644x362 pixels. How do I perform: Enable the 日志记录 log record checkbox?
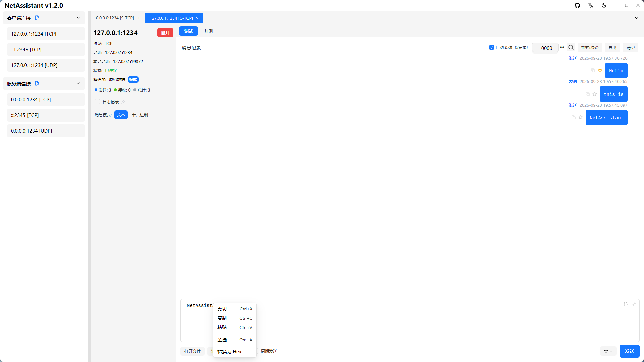[97, 102]
